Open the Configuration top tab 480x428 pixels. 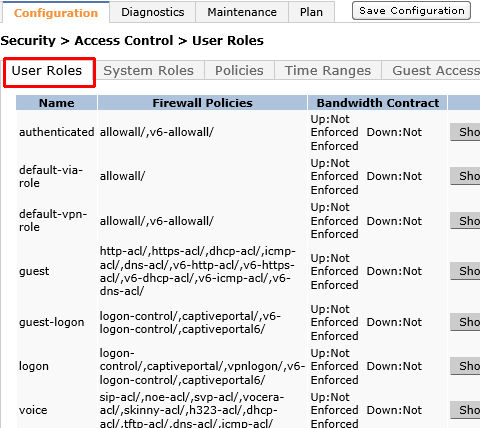[x=56, y=12]
